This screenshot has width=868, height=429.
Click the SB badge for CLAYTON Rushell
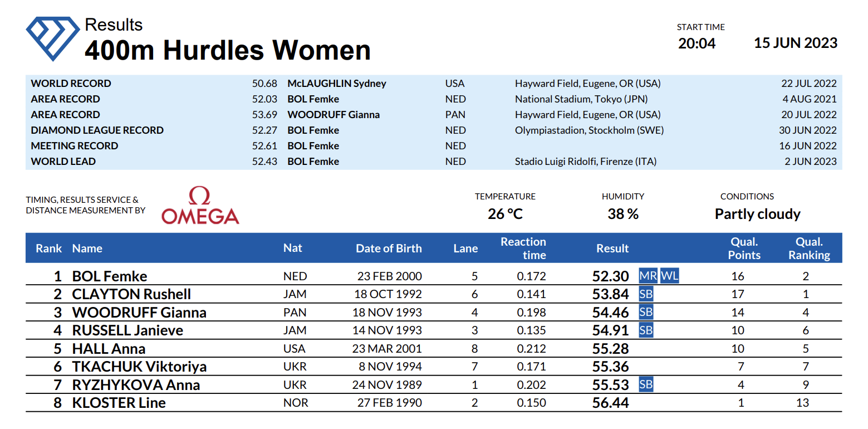tap(646, 294)
